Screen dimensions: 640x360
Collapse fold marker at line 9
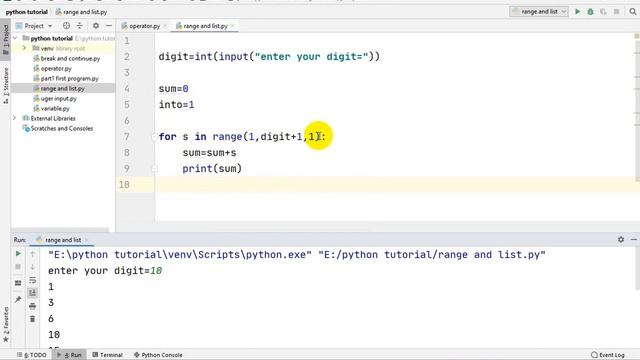155,169
